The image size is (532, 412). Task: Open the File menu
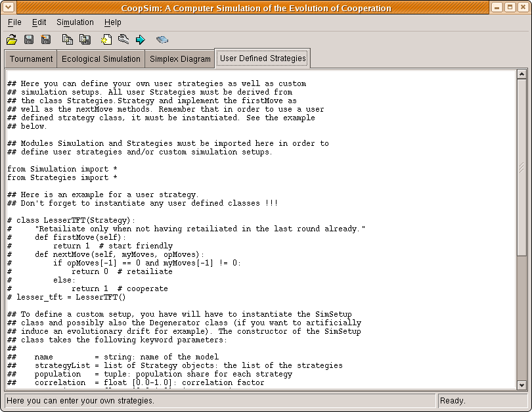[14, 22]
